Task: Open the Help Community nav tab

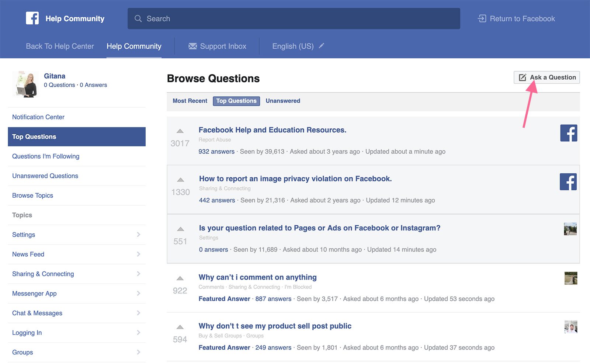Action: 134,46
